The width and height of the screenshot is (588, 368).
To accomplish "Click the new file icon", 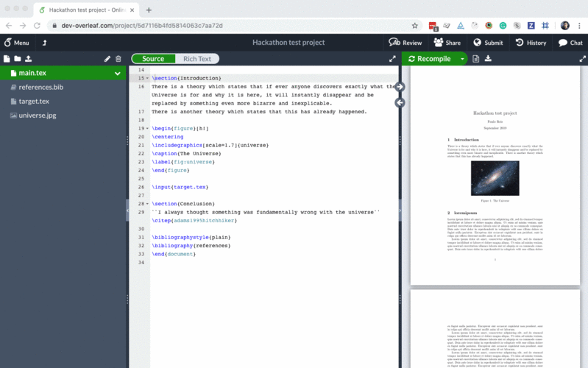I will coord(7,59).
